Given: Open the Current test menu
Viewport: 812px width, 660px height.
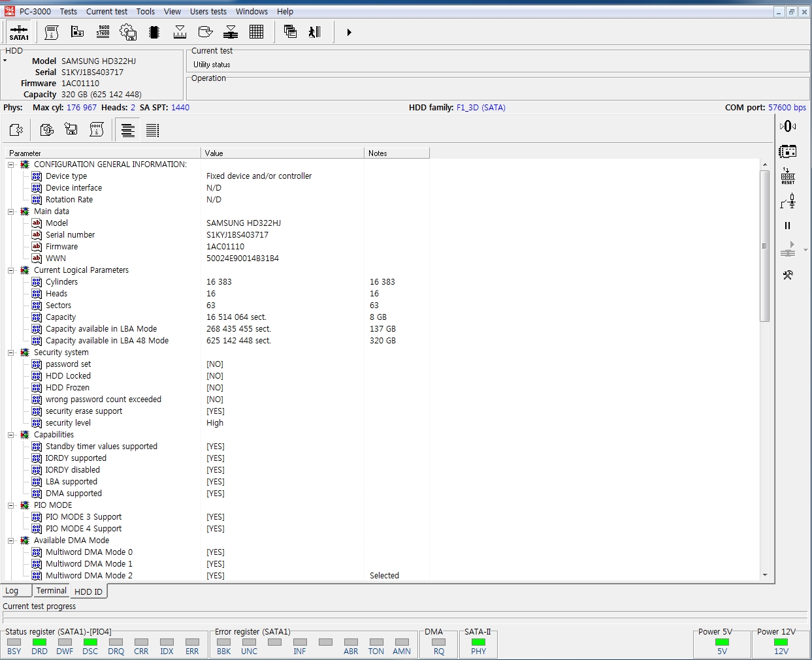Looking at the screenshot, I should click(106, 12).
